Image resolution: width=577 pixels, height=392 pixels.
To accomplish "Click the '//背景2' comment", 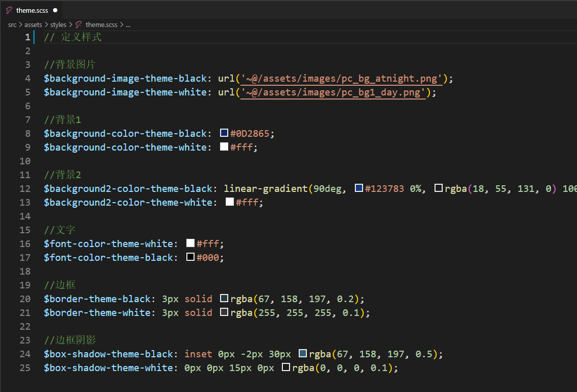I will click(x=63, y=175).
